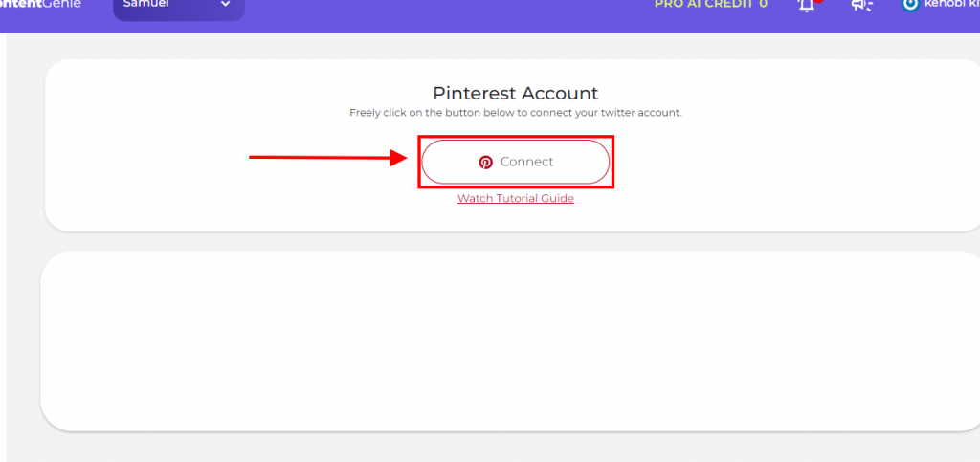The image size is (980, 462).
Task: Click the Pinterest Account heading
Action: 515,94
